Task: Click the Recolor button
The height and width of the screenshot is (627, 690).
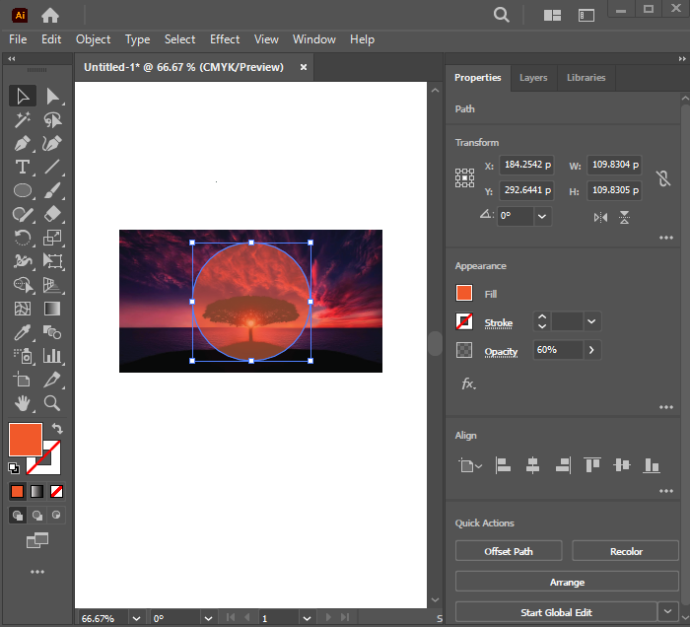Action: click(626, 551)
